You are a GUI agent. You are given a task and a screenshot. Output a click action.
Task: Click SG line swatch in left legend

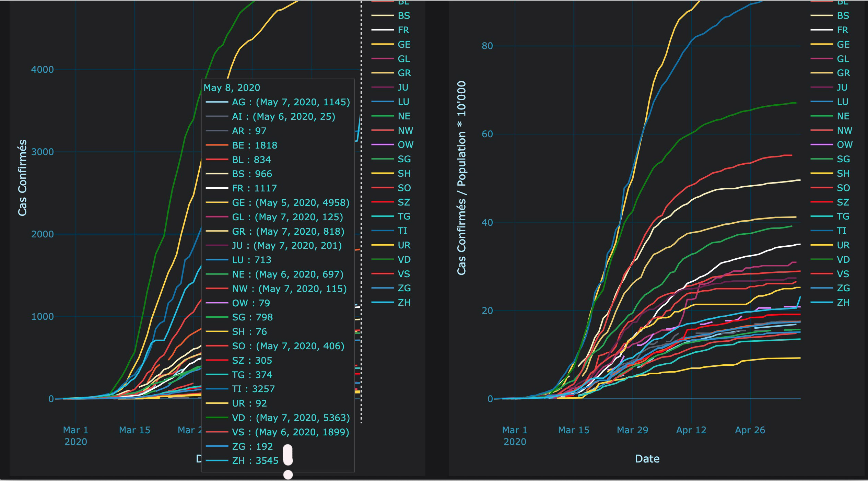click(383, 159)
